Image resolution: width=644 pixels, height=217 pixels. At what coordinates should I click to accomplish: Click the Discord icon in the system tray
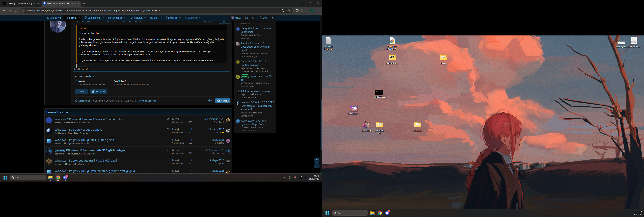pos(295,177)
